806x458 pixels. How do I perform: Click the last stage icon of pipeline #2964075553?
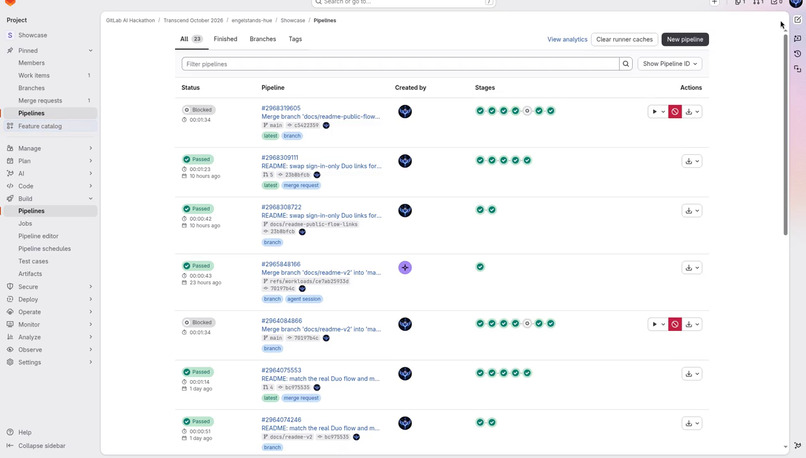[527, 373]
